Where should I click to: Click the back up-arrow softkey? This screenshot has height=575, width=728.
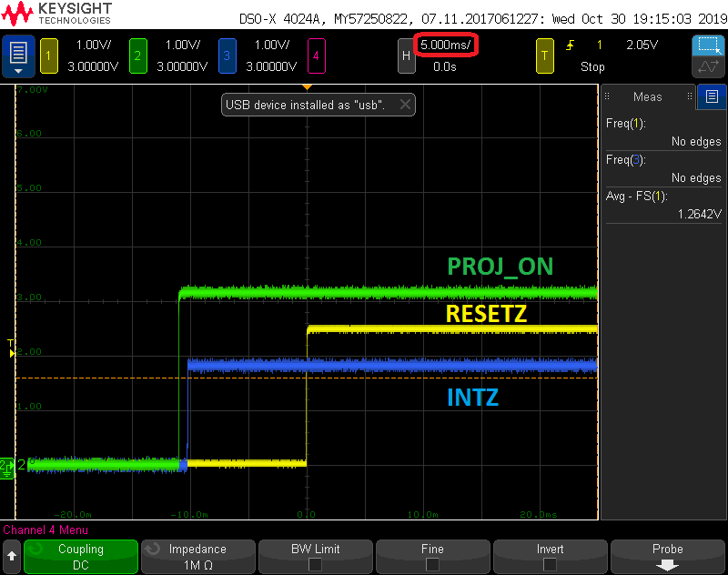coord(12,556)
